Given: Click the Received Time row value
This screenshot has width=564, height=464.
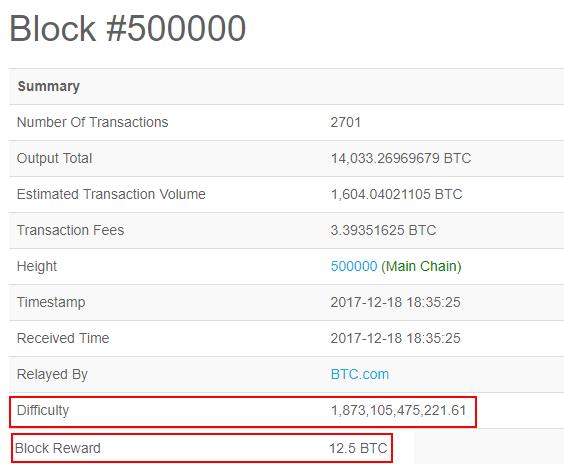Looking at the screenshot, I should click(x=395, y=338).
